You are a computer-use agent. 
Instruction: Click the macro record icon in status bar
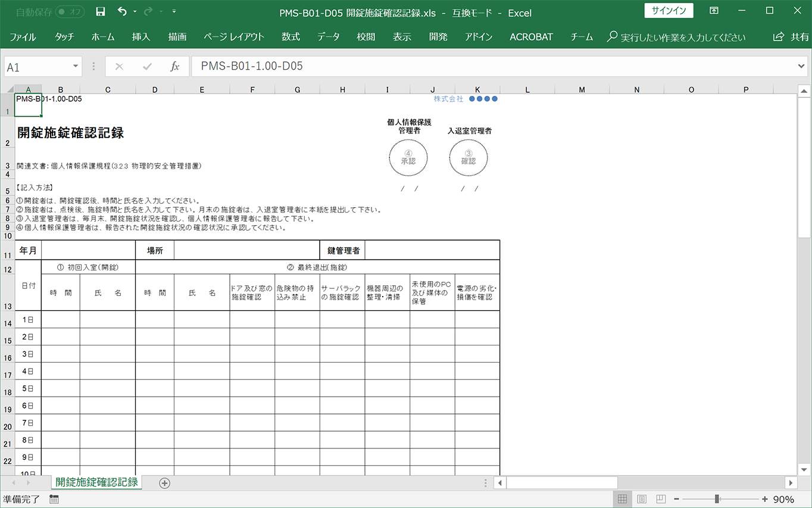click(x=54, y=499)
